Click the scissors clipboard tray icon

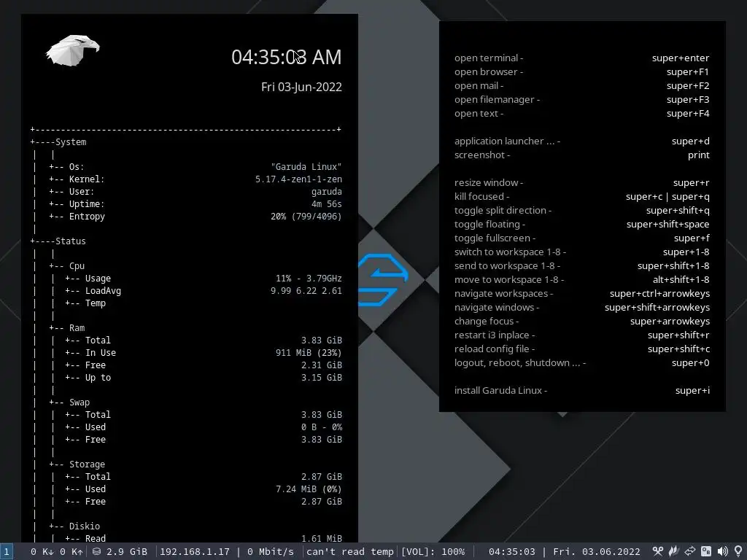pos(658,551)
